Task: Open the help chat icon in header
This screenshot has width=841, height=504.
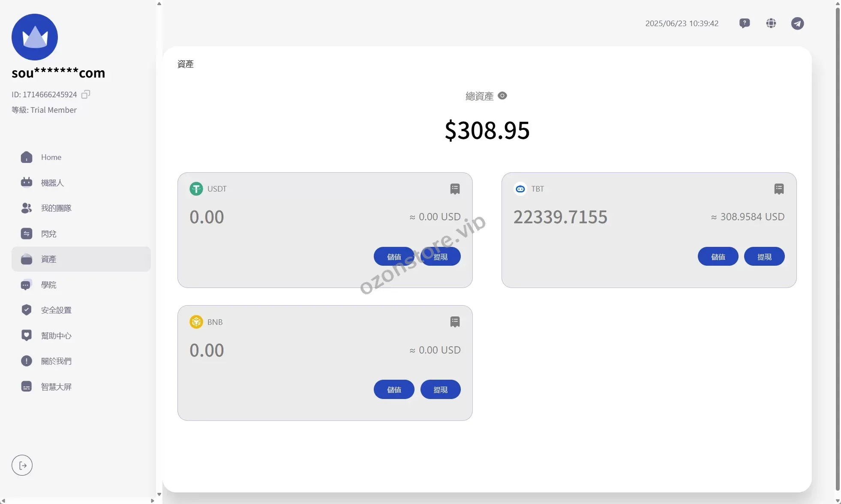Action: pos(745,23)
